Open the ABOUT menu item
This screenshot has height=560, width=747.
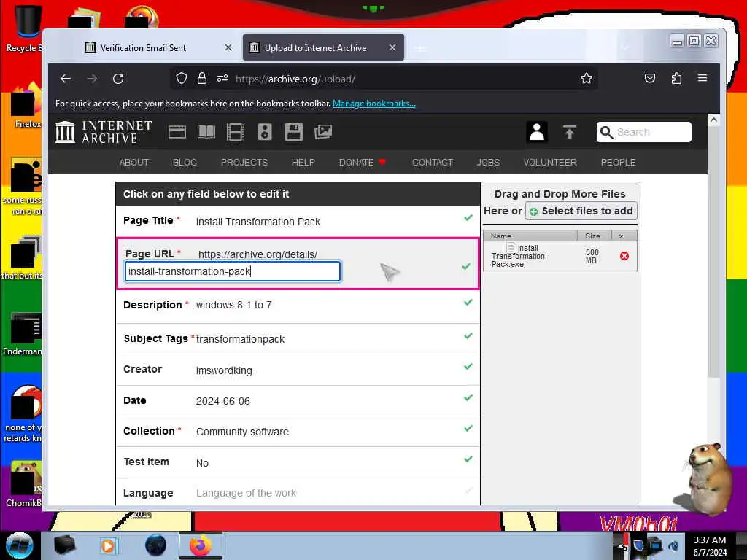pos(134,163)
